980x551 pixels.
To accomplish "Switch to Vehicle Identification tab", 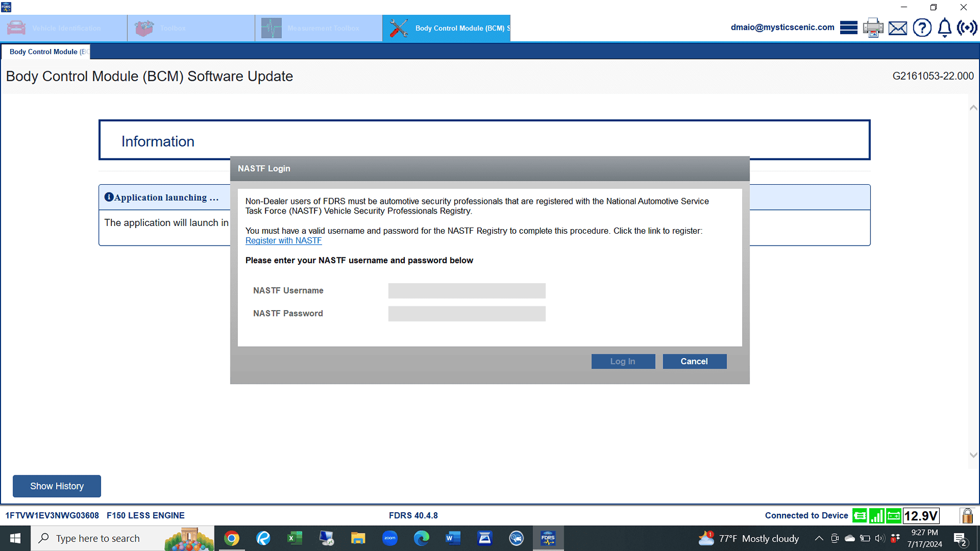I will [x=63, y=28].
